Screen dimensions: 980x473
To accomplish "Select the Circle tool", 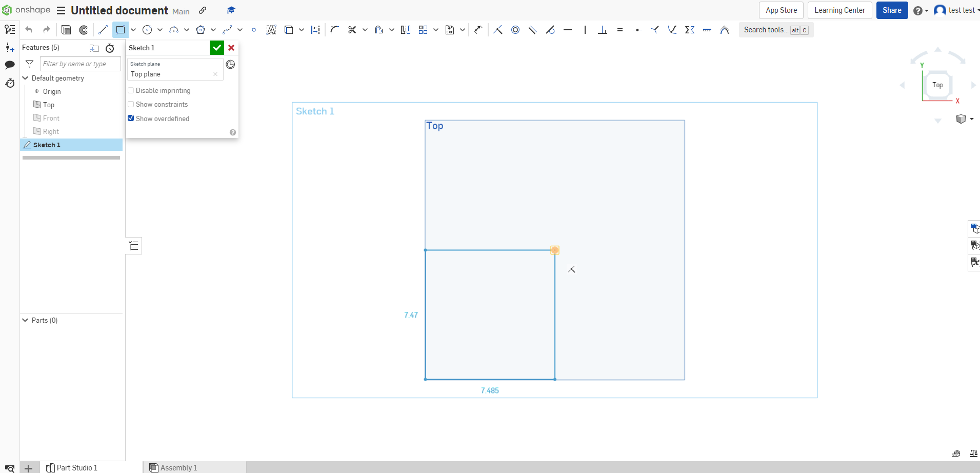I will (x=147, y=29).
